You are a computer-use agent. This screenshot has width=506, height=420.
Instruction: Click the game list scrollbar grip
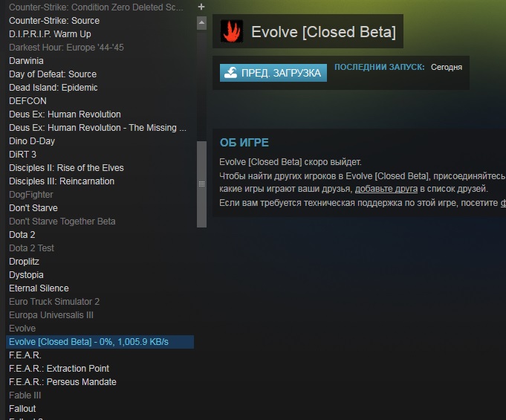click(201, 184)
